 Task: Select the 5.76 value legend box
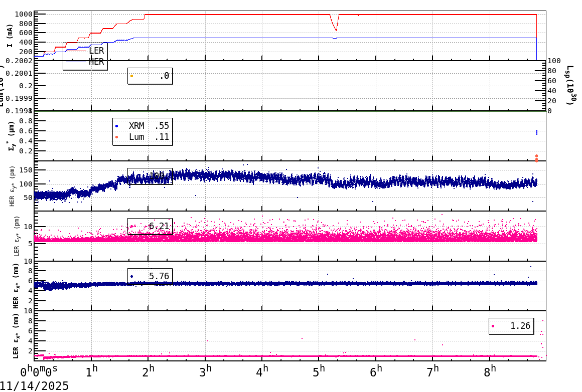click(x=150, y=276)
